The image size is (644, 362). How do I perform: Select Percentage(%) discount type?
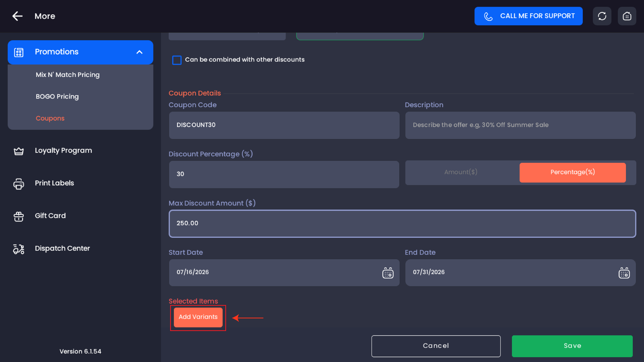click(x=572, y=172)
